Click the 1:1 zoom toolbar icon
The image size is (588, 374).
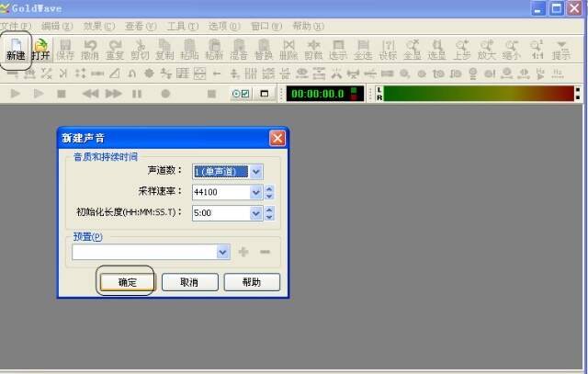click(537, 50)
